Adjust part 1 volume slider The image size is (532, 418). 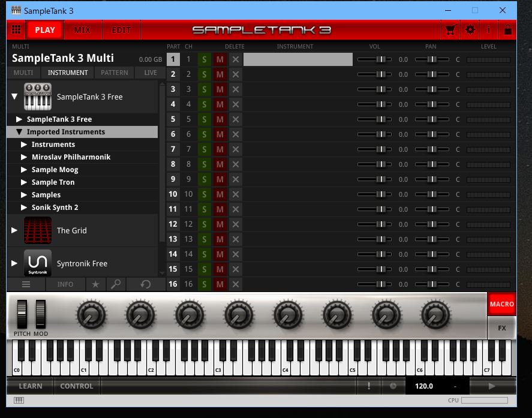point(375,59)
